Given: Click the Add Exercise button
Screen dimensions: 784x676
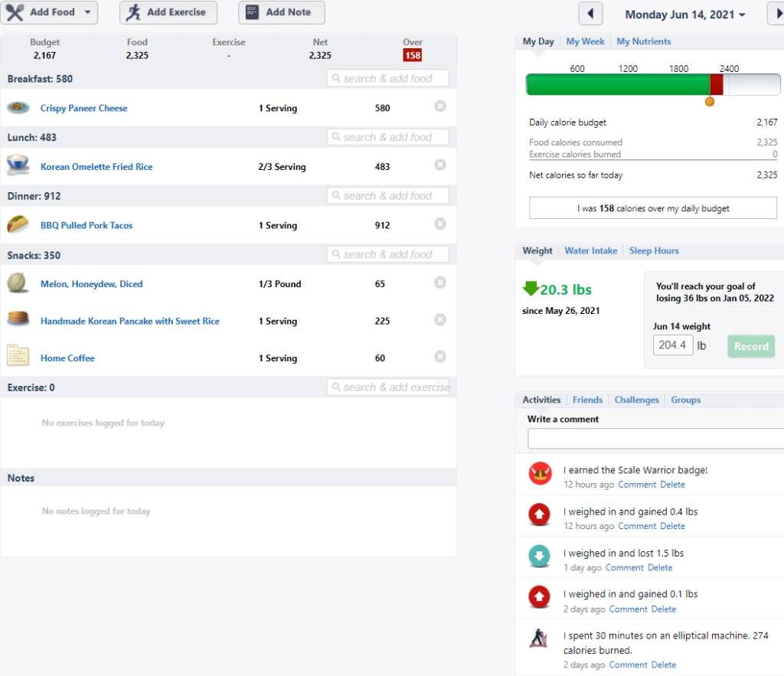Looking at the screenshot, I should click(168, 12).
